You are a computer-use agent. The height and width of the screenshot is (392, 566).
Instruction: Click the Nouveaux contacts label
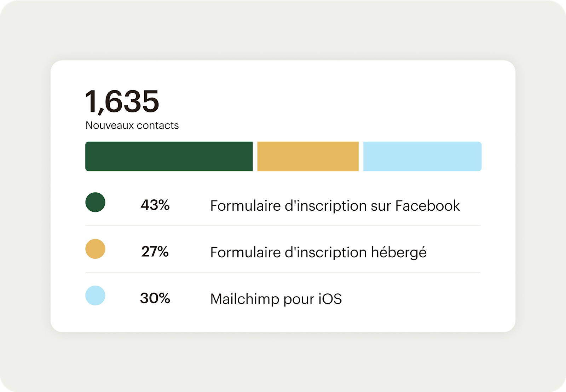(132, 125)
